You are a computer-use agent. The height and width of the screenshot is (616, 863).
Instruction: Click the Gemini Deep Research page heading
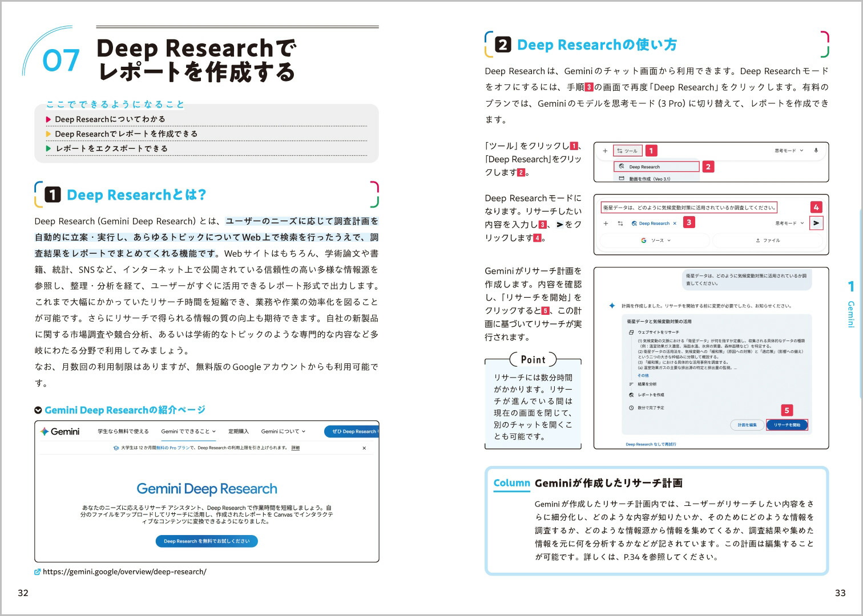(x=207, y=489)
